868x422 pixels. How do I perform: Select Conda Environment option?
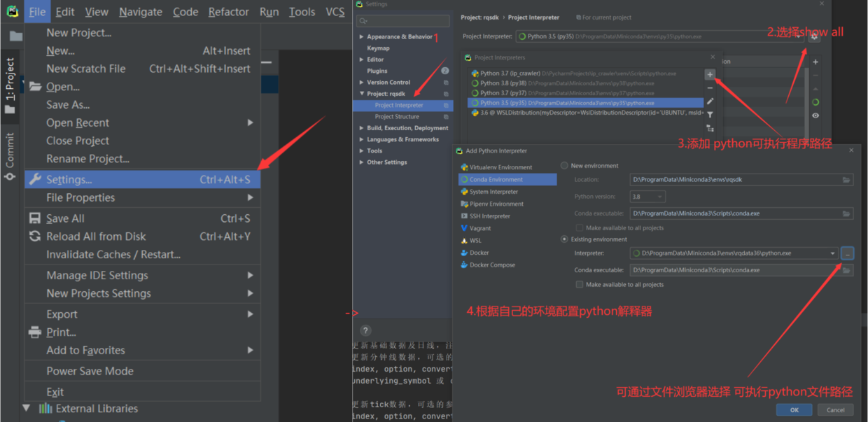(x=507, y=179)
